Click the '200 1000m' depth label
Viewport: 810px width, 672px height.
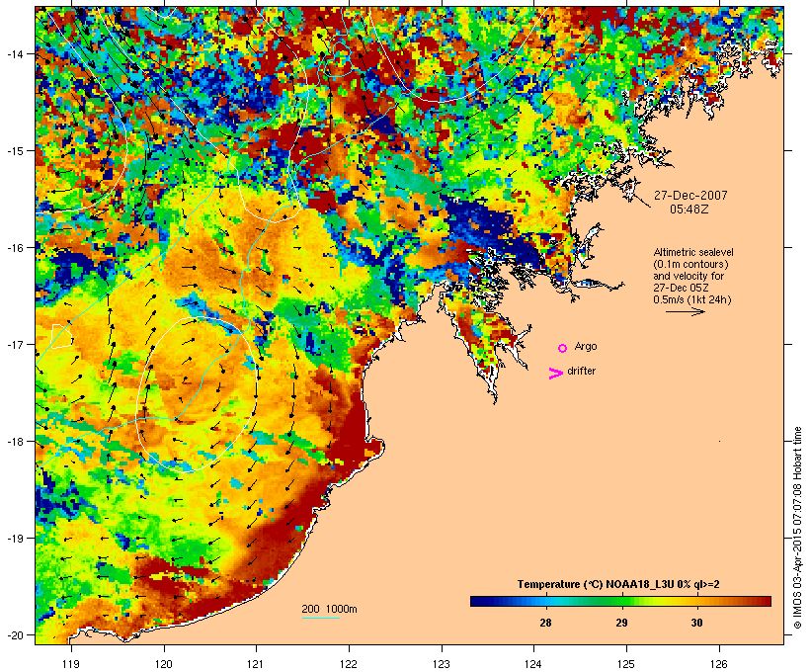(x=329, y=609)
